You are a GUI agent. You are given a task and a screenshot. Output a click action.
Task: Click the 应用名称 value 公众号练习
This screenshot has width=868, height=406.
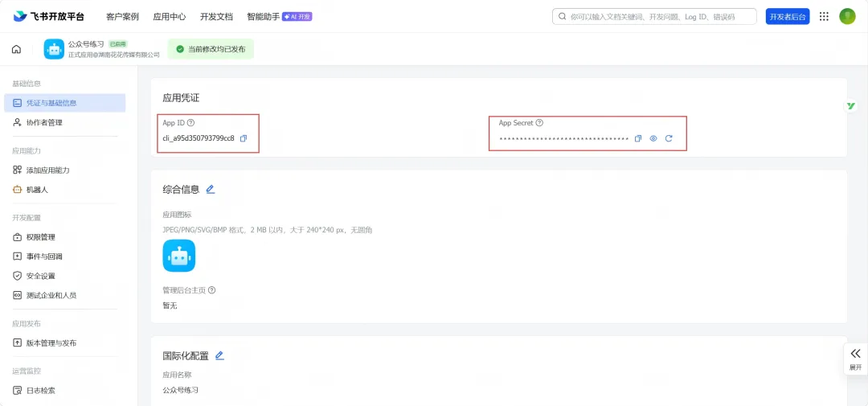pos(181,390)
